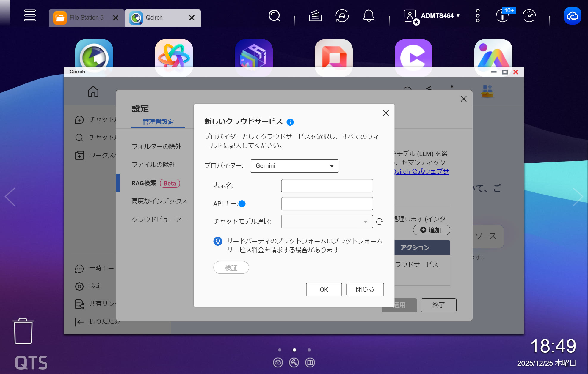588x374 pixels.
Task: Click the API キー input field
Action: (x=327, y=204)
